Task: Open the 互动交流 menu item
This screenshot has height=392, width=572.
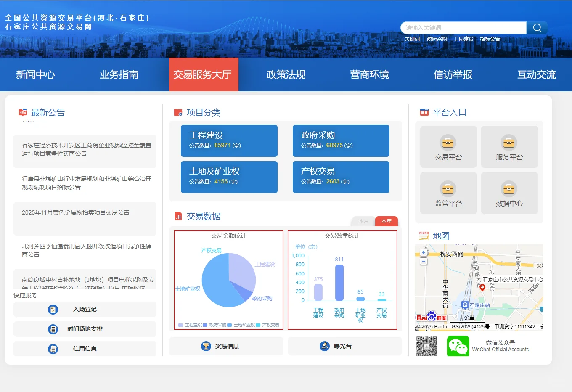Action: [x=536, y=75]
